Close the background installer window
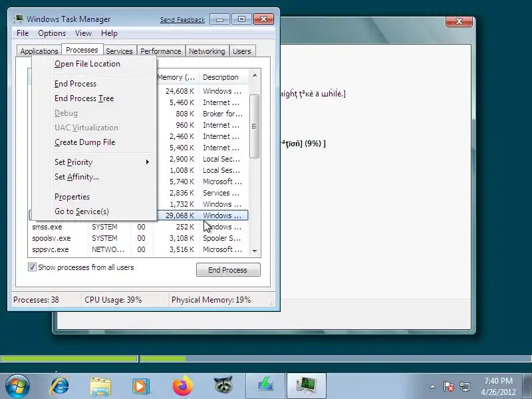532x399 pixels. coord(459,21)
